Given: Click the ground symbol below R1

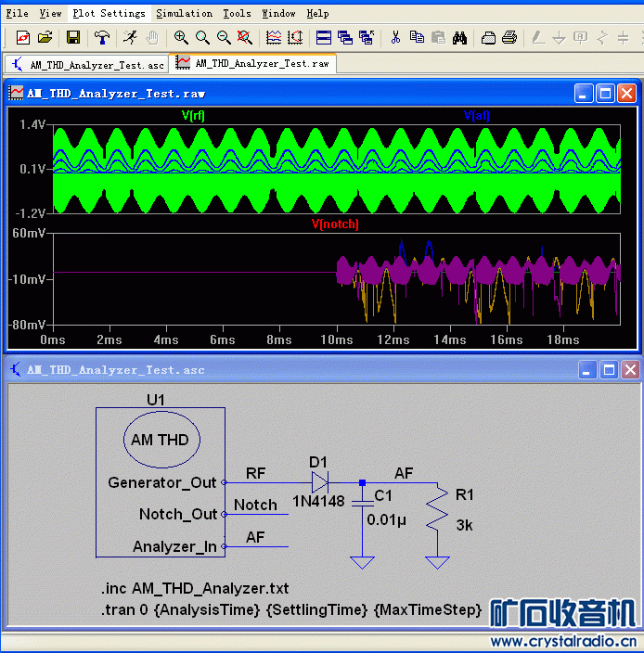Looking at the screenshot, I should coord(437,562).
